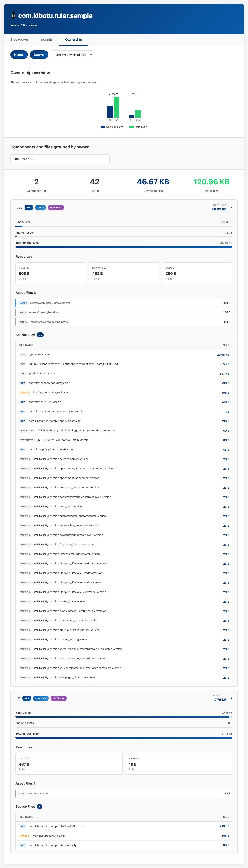Click the com.kibotu.ruler.sample.lib.LibActivity file name

(x=53, y=845)
